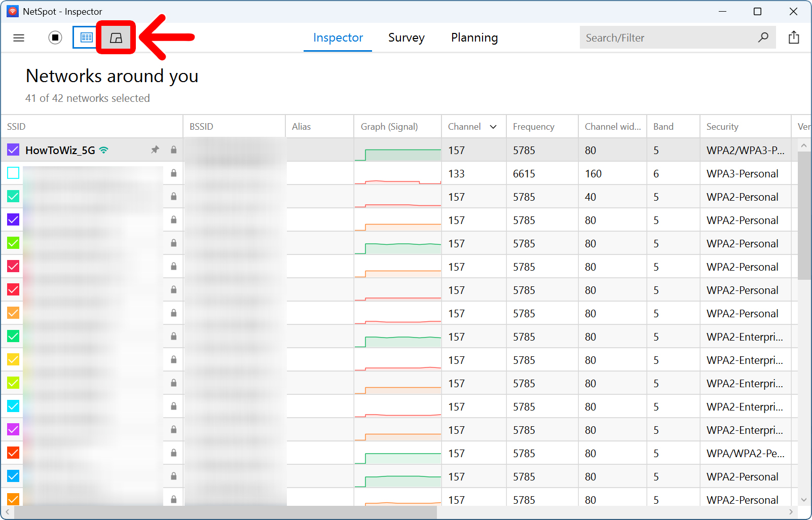This screenshot has height=520, width=812.
Task: Check the unselected 6615 MHz network box
Action: pyautogui.click(x=13, y=173)
